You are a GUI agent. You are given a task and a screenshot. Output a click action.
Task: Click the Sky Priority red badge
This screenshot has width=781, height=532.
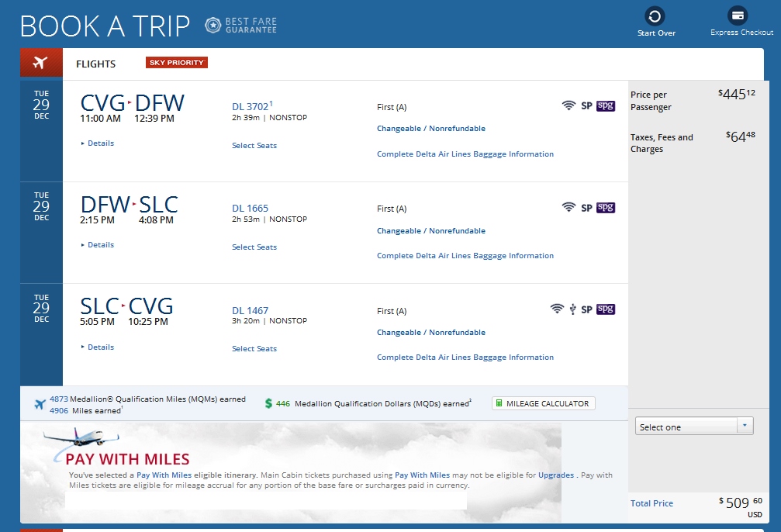[x=177, y=62]
